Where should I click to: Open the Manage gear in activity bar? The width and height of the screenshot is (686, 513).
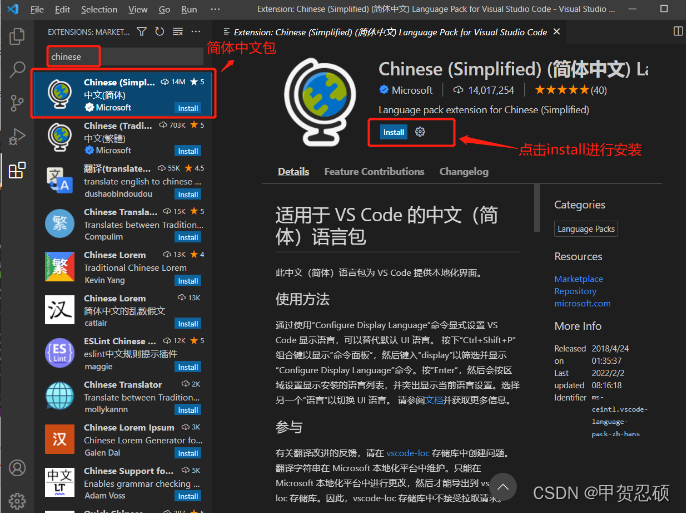click(17, 501)
